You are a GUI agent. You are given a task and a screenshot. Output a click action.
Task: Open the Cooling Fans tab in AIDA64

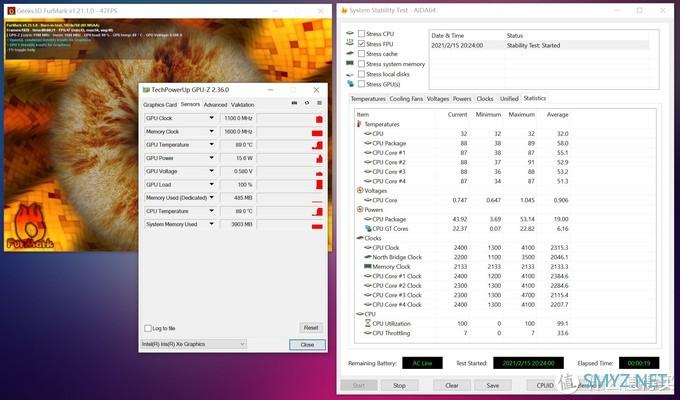406,99
